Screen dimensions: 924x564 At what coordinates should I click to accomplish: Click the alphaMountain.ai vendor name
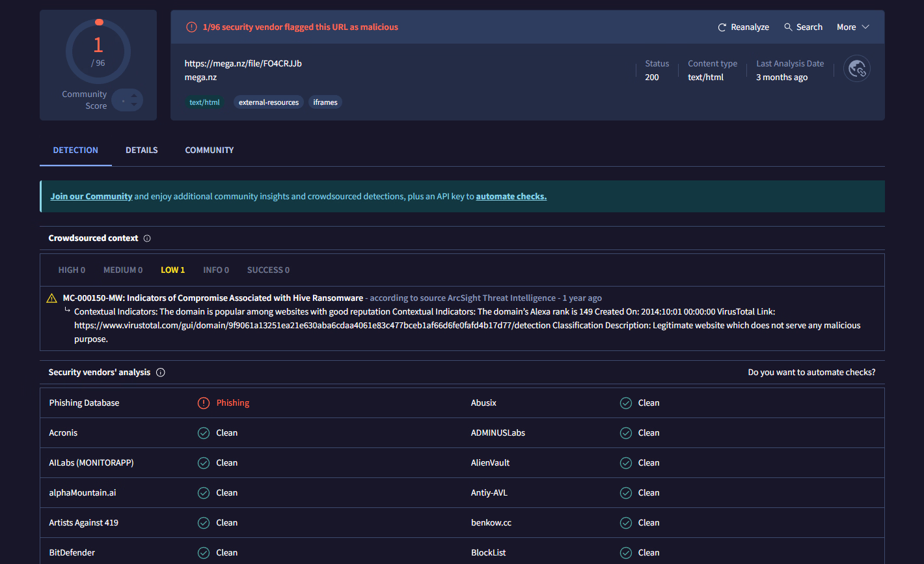point(83,493)
